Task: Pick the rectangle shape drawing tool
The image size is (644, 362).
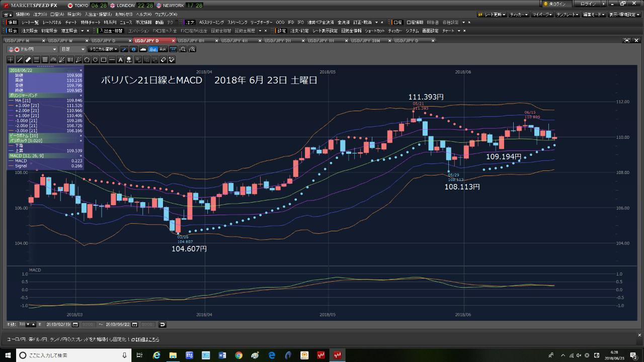Action: click(104, 60)
